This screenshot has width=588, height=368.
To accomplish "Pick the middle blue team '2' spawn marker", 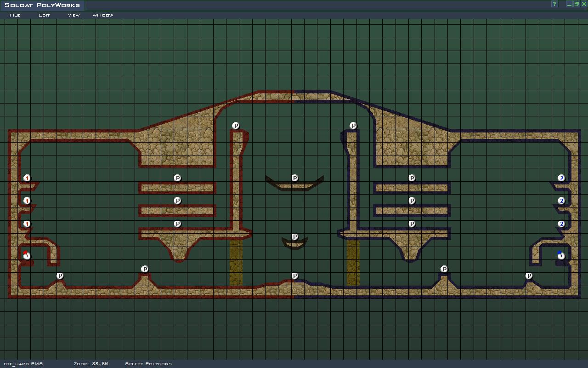I will [x=561, y=201].
